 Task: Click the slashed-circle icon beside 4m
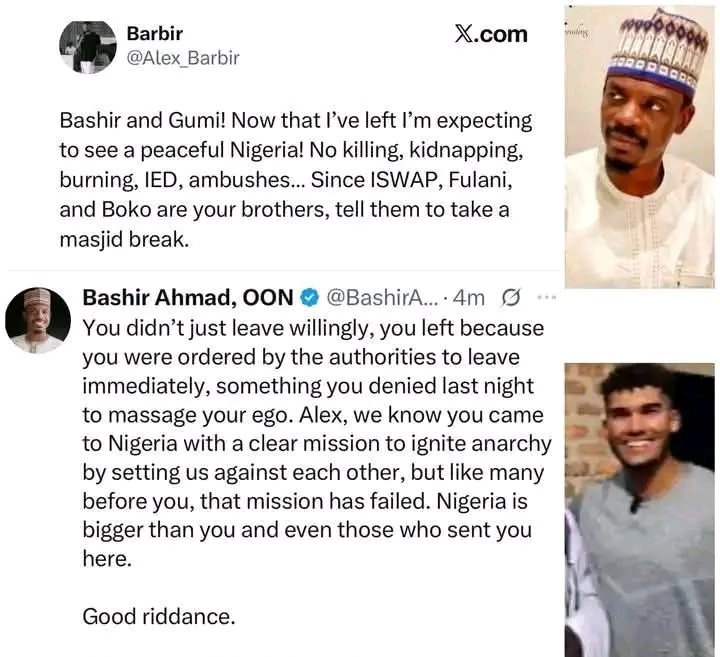point(510,297)
